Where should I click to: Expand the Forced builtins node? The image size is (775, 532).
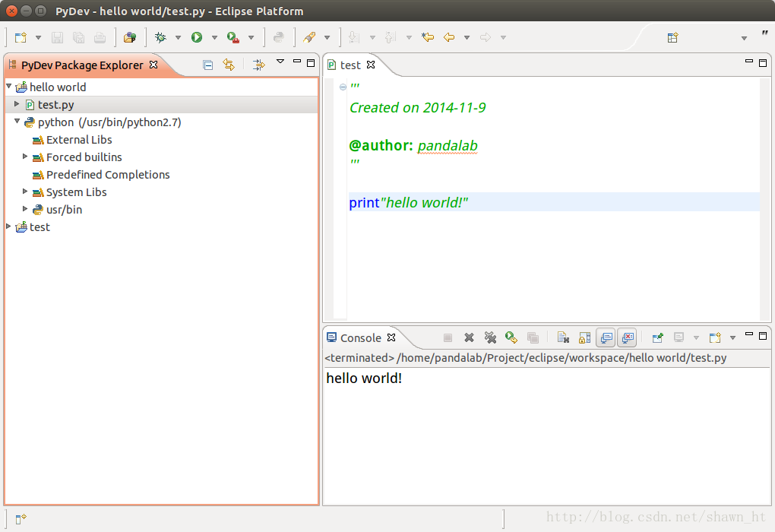click(25, 157)
